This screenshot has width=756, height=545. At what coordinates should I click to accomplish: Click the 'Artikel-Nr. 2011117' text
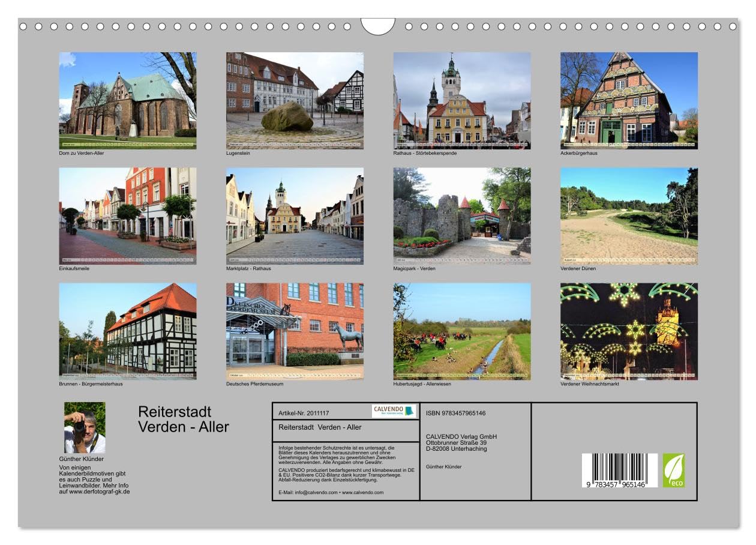[x=304, y=414]
